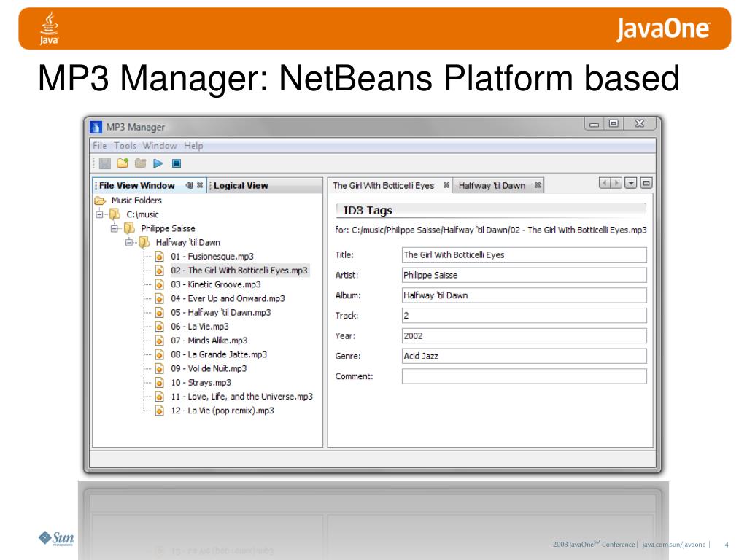
Task: Click into the Album field
Action: [524, 295]
